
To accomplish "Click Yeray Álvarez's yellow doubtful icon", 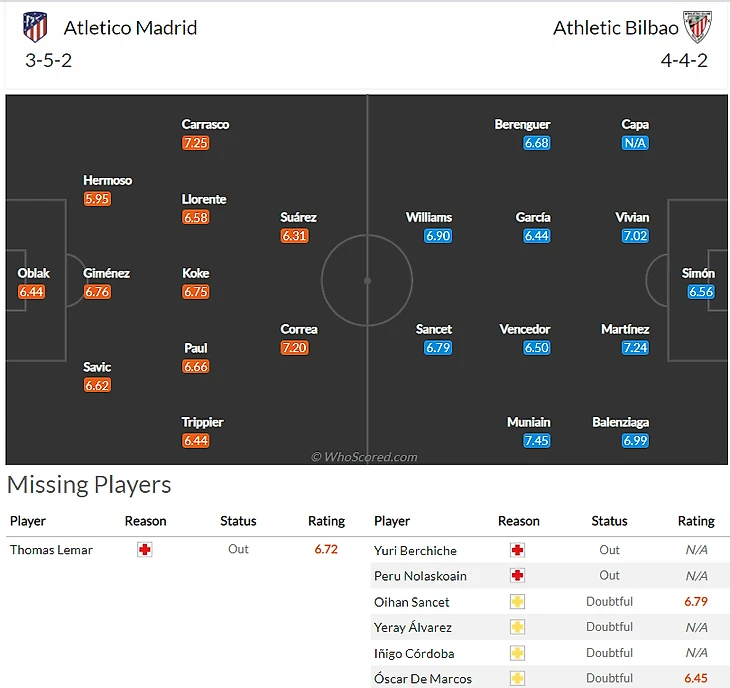I will coord(517,628).
